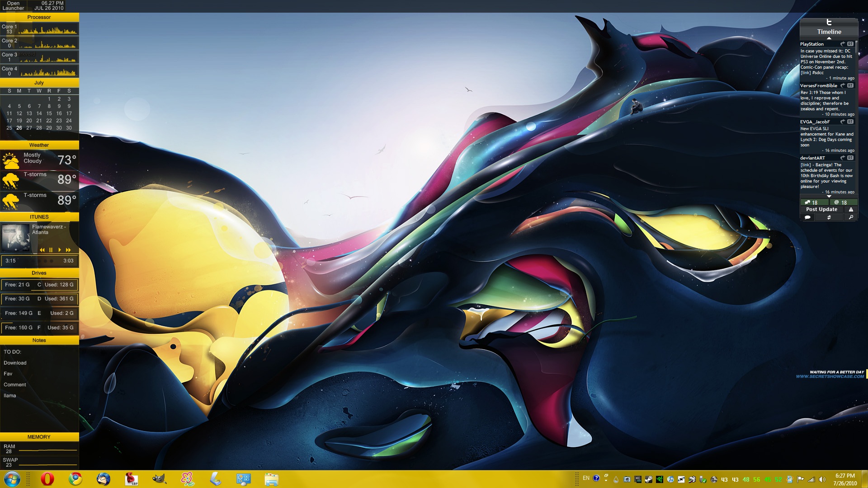
Task: Click the camera tray icon
Action: tap(627, 479)
